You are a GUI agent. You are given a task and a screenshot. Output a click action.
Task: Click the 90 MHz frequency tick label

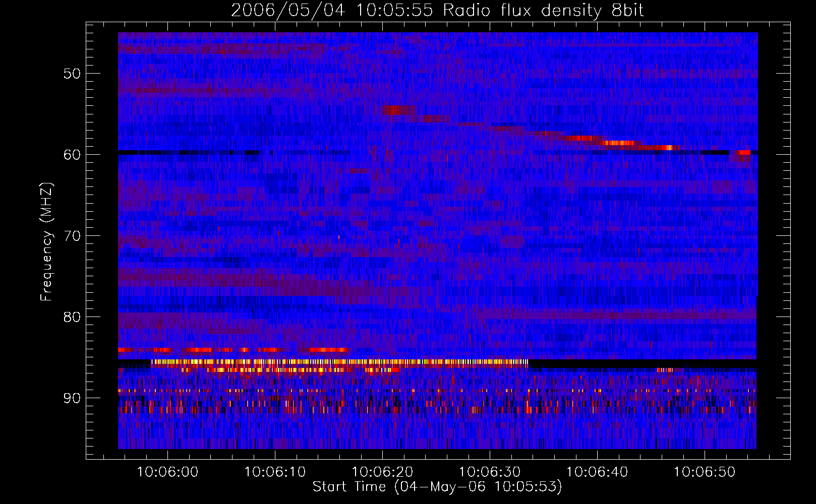72,398
